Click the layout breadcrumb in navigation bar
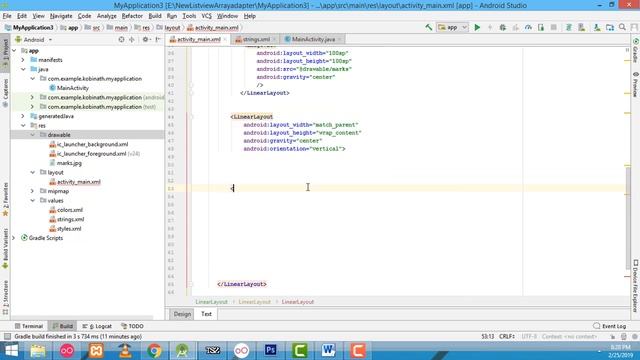This screenshot has height=360, width=640. click(x=169, y=28)
